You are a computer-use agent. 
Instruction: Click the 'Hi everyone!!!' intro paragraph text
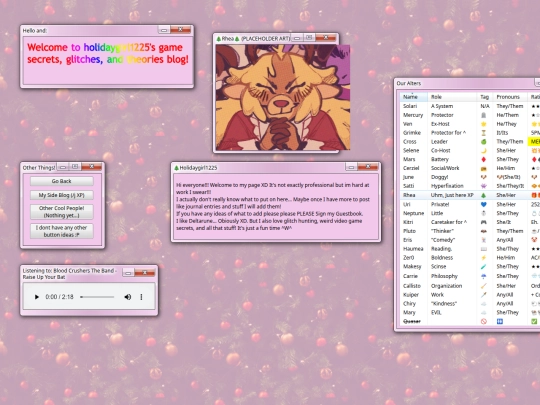point(272,206)
